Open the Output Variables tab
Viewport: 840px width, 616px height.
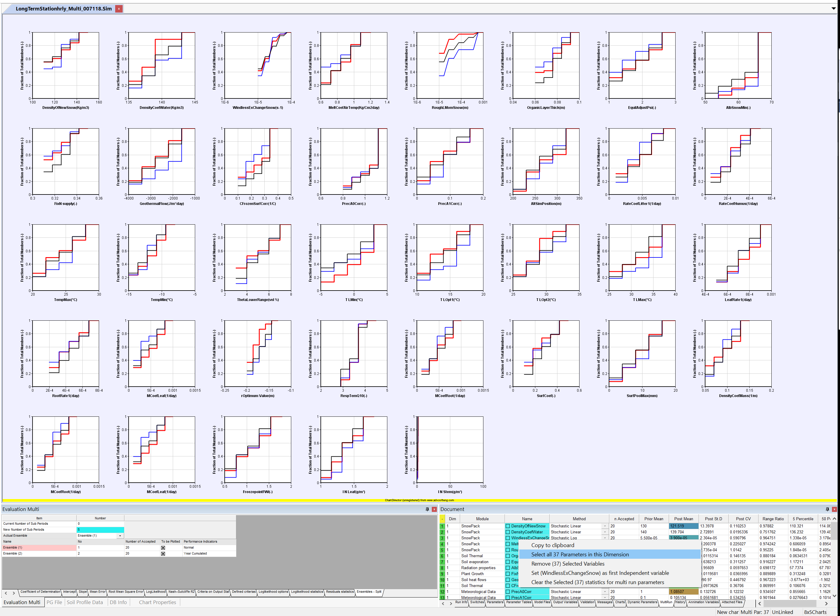point(565,602)
